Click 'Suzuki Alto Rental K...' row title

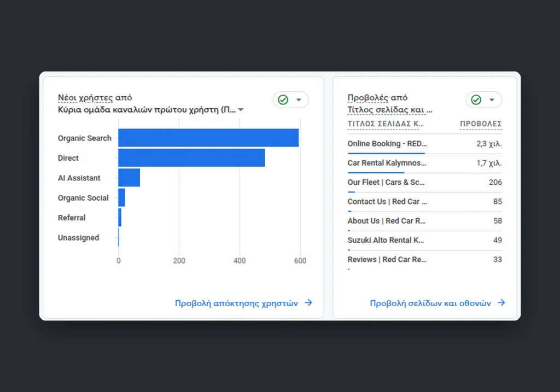[386, 240]
